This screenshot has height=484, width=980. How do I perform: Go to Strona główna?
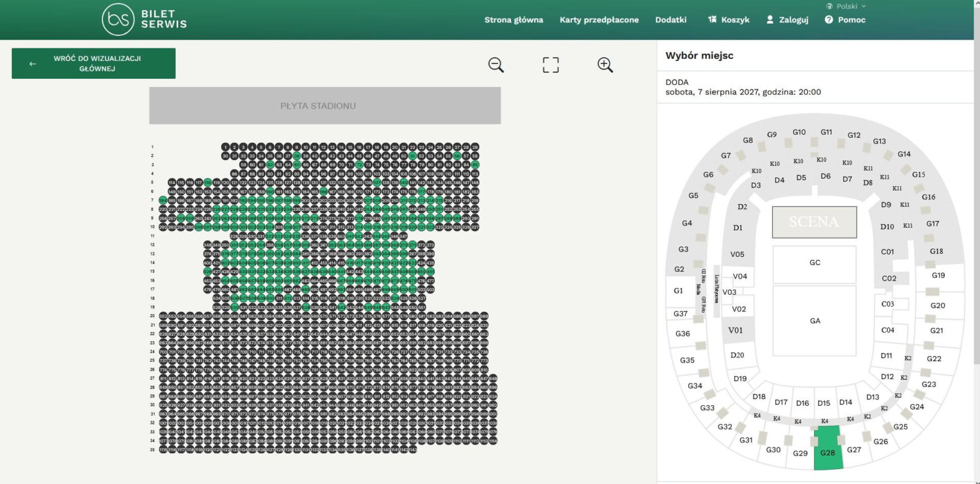[x=514, y=20]
